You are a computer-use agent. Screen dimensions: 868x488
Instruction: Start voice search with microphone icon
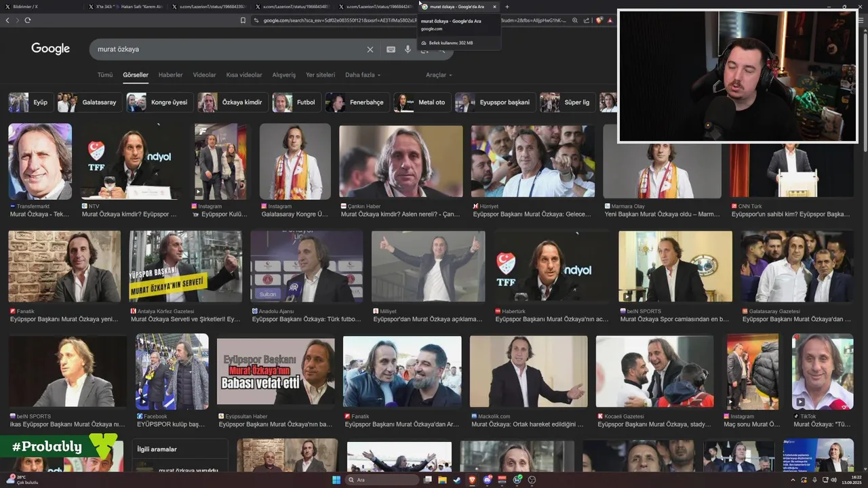[408, 49]
